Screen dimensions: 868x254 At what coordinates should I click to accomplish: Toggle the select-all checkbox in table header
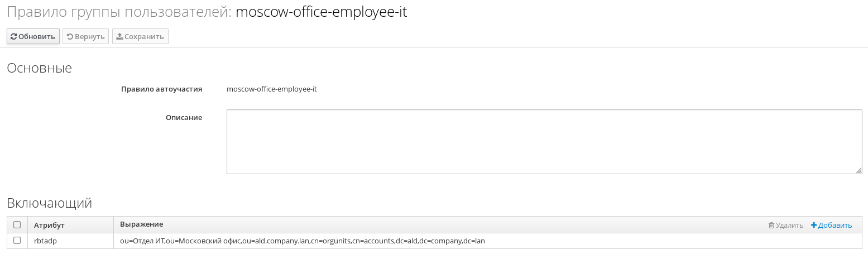tap(17, 225)
